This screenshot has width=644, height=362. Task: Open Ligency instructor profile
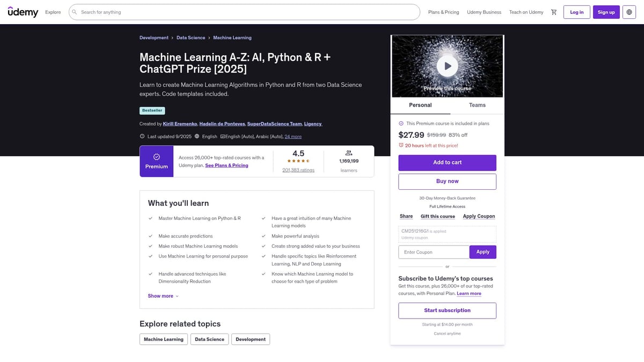pyautogui.click(x=313, y=123)
